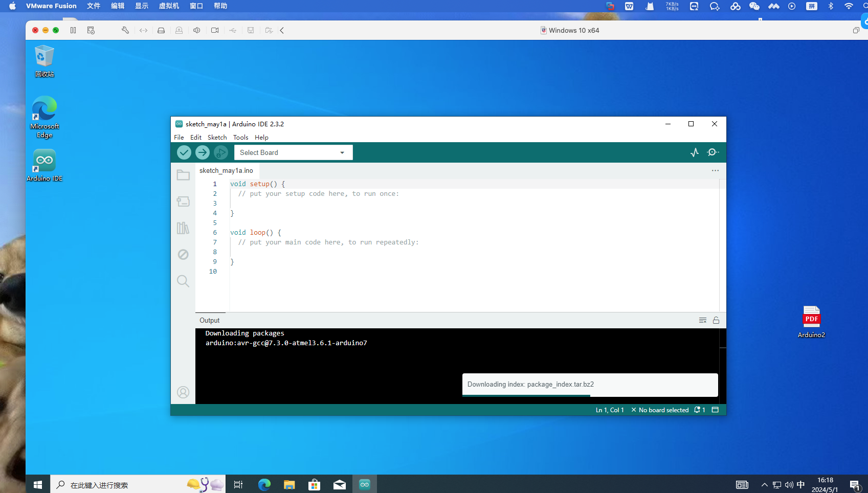Toggle the bottom panel via status bar icon
The height and width of the screenshot is (493, 868).
tap(716, 410)
